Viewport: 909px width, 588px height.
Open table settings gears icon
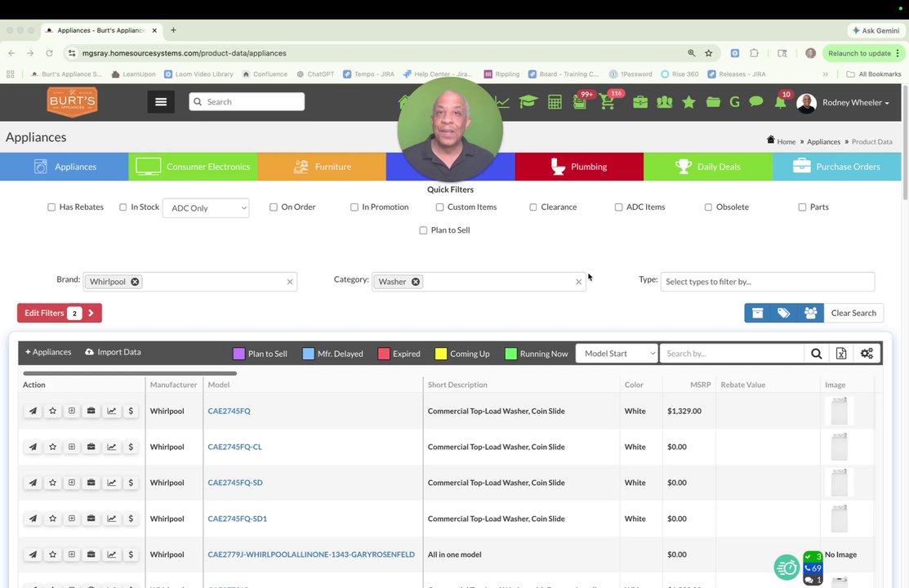tap(867, 354)
